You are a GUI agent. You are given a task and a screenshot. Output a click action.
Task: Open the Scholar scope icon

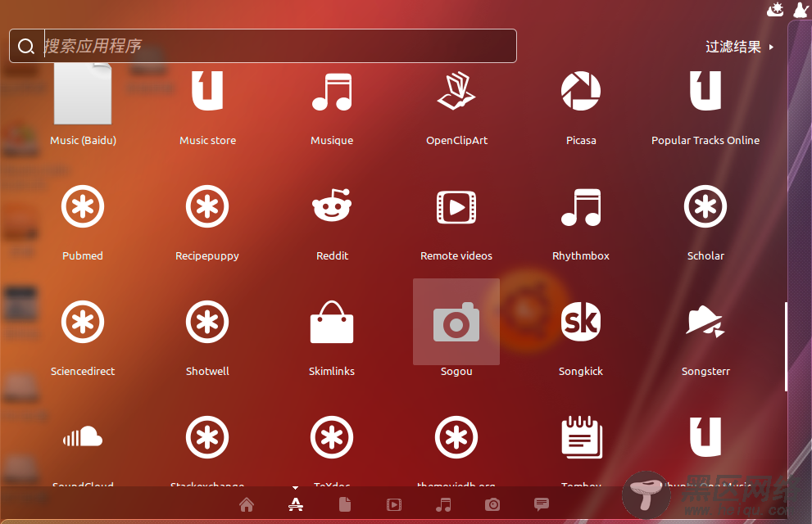point(705,206)
